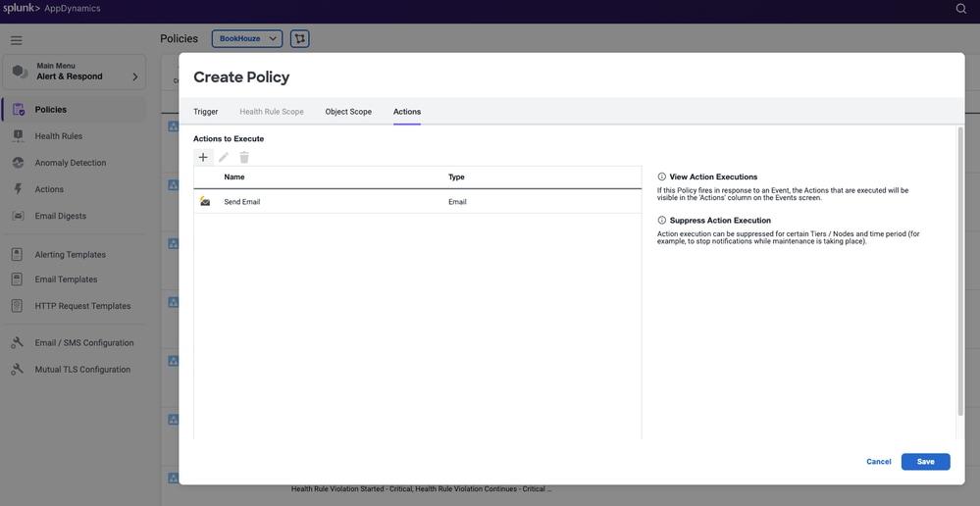
Task: Sort actions by the Type column header
Action: point(456,177)
